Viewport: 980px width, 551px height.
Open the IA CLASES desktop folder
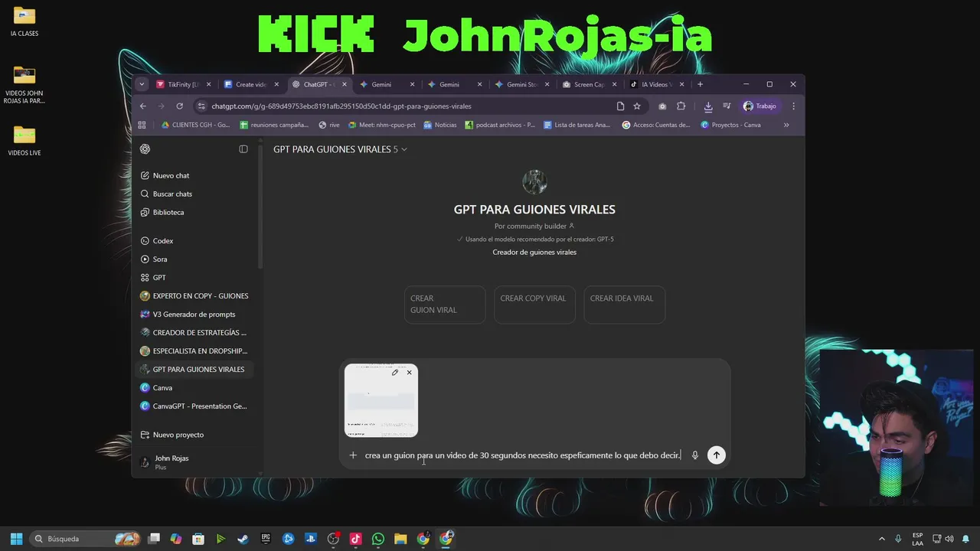(x=24, y=21)
